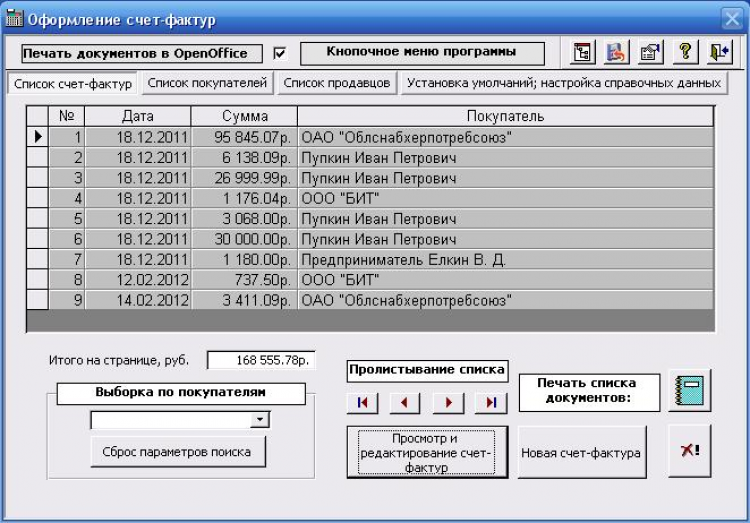The height and width of the screenshot is (523, 750).
Task: Click date 12.02.2012 cell
Action: (138, 280)
